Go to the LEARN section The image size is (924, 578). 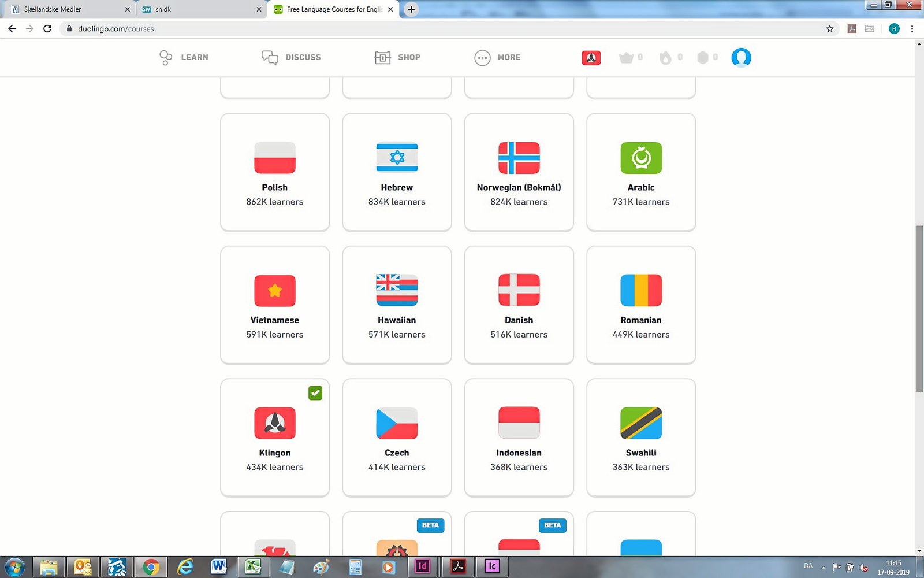click(184, 58)
